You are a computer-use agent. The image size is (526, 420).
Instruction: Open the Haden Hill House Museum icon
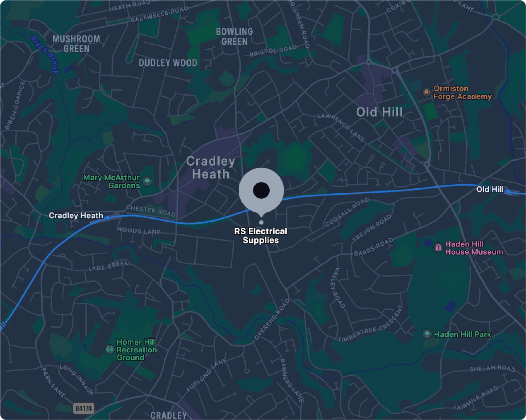point(438,248)
